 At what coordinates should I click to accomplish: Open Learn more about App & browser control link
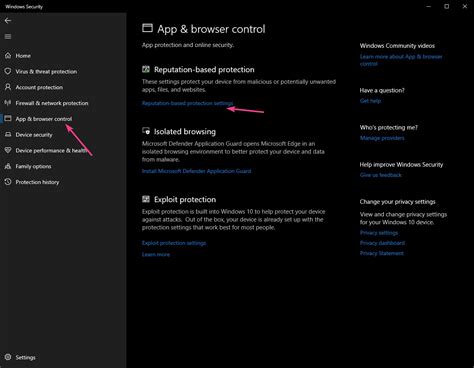click(401, 60)
